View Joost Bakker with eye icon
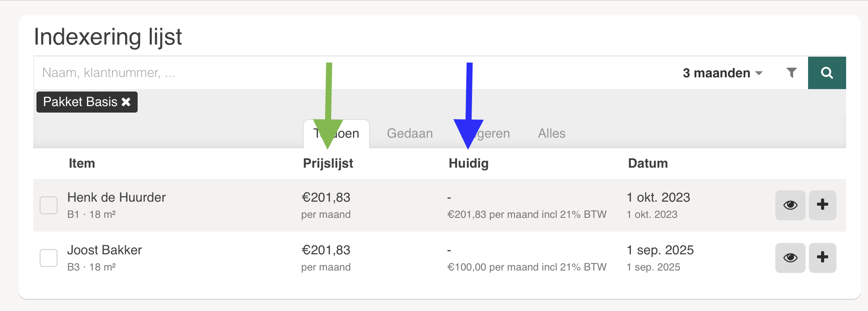This screenshot has width=868, height=311. [790, 258]
